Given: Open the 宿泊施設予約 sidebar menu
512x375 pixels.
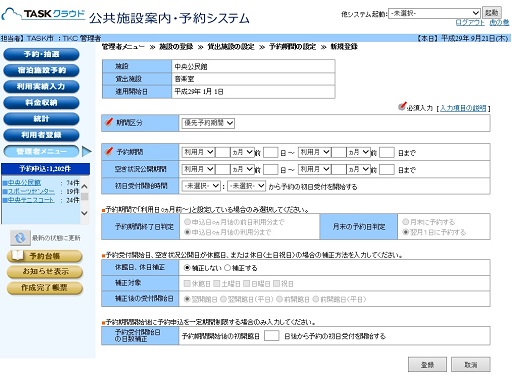Looking at the screenshot, I should (x=41, y=70).
